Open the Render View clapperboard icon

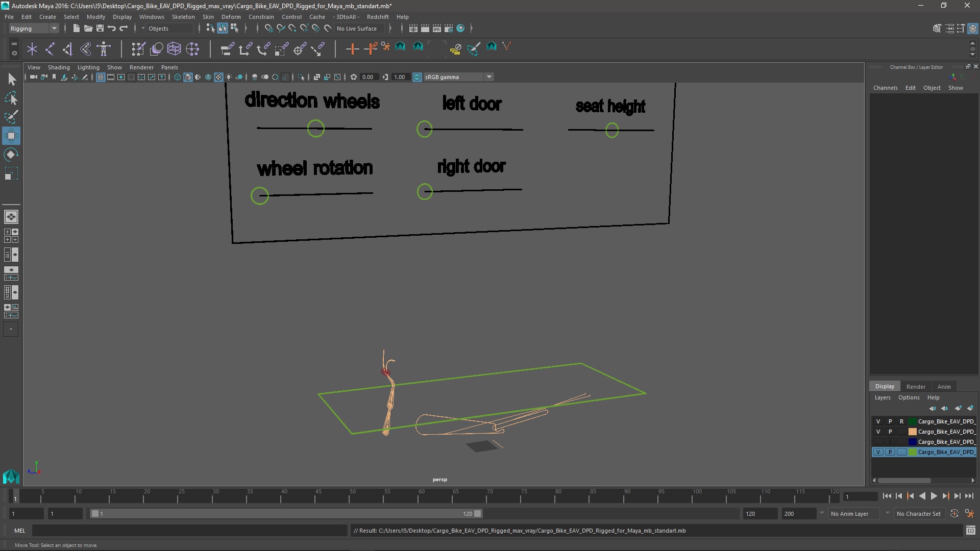point(413,29)
